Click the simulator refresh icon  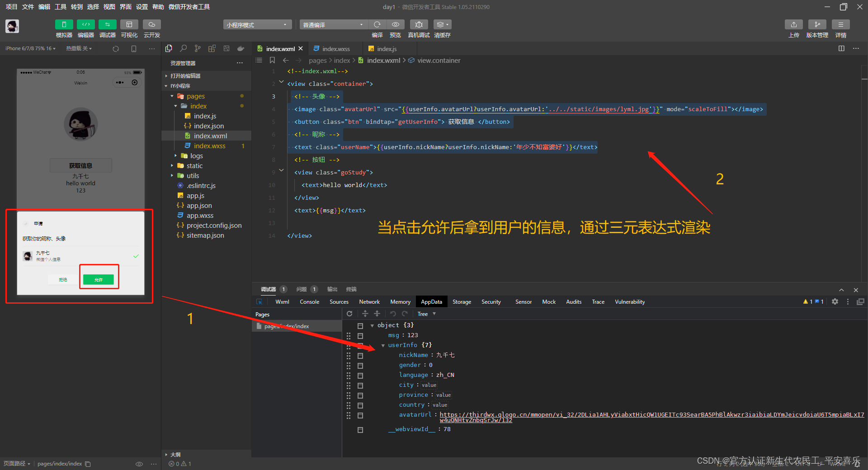click(116, 49)
